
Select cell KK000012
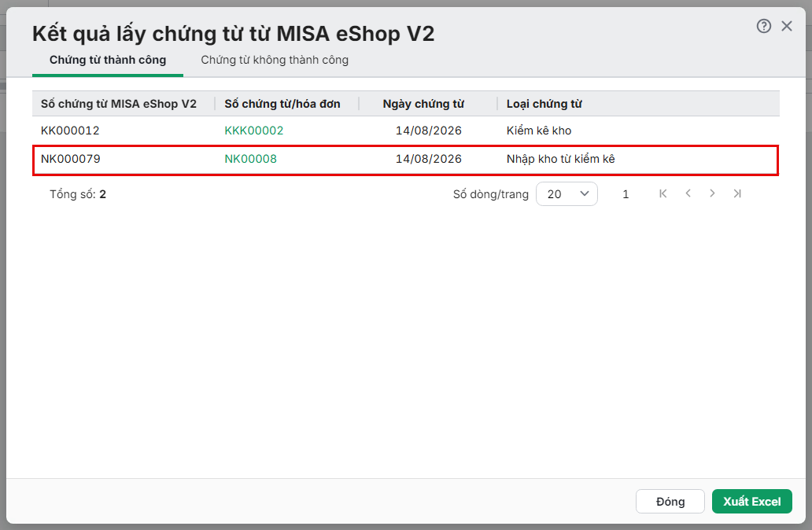point(70,131)
